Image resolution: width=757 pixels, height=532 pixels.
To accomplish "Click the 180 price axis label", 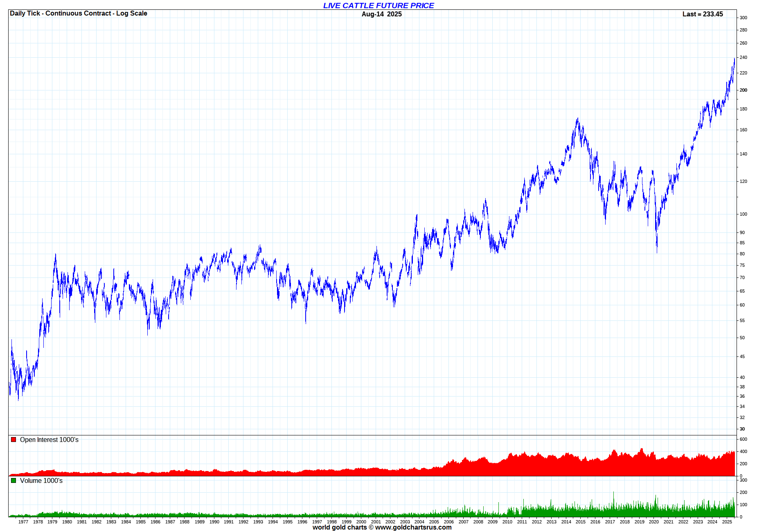I will coord(743,109).
